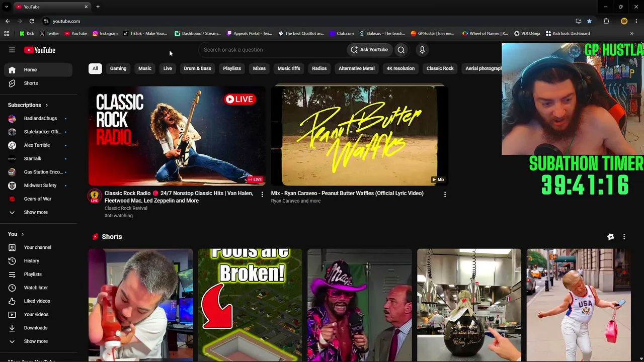Screen dimensions: 644x362
Task: Open Shorts shelf more options menu
Action: coord(624,237)
